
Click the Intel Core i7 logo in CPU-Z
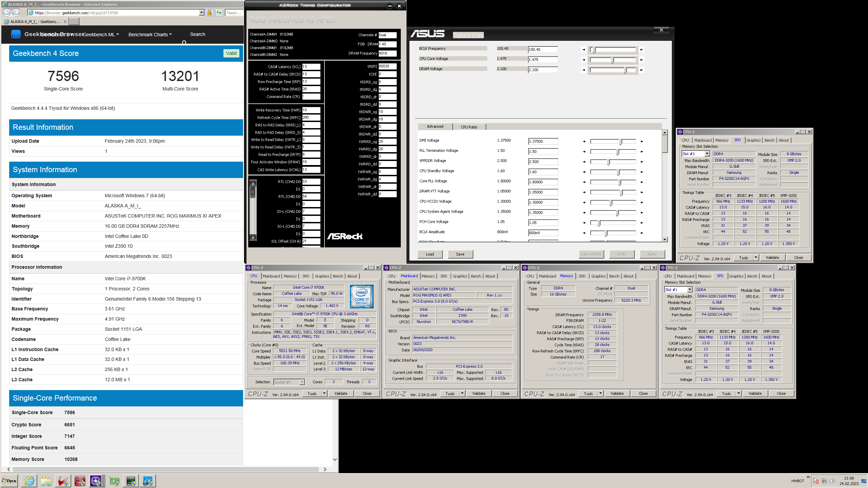[x=361, y=297]
